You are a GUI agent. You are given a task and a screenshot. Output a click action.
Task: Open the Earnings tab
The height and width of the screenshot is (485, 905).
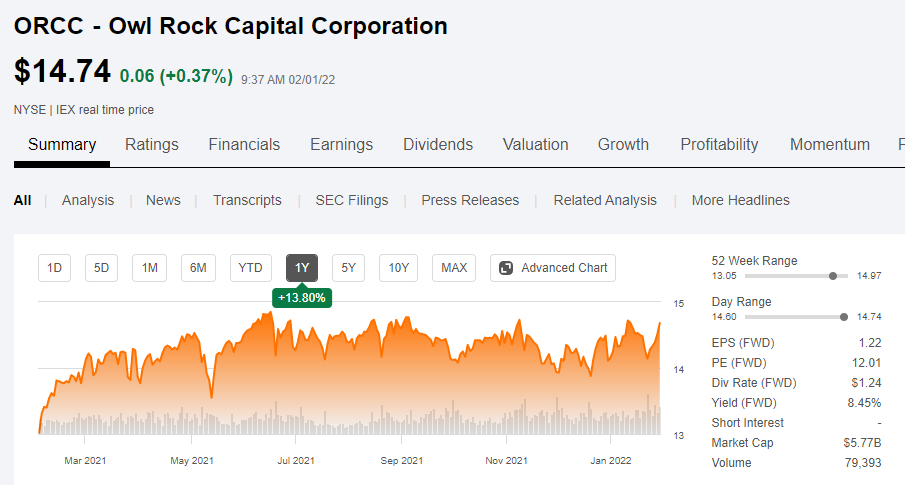tap(342, 144)
